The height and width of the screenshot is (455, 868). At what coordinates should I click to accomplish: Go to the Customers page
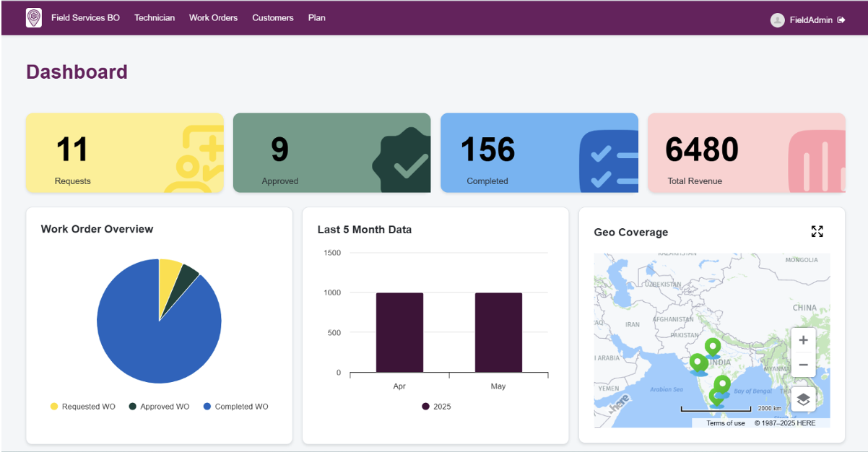(x=272, y=18)
